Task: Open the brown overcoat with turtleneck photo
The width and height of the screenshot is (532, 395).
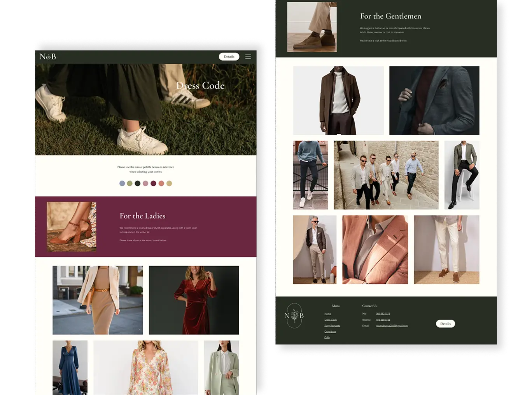Action: tap(338, 101)
